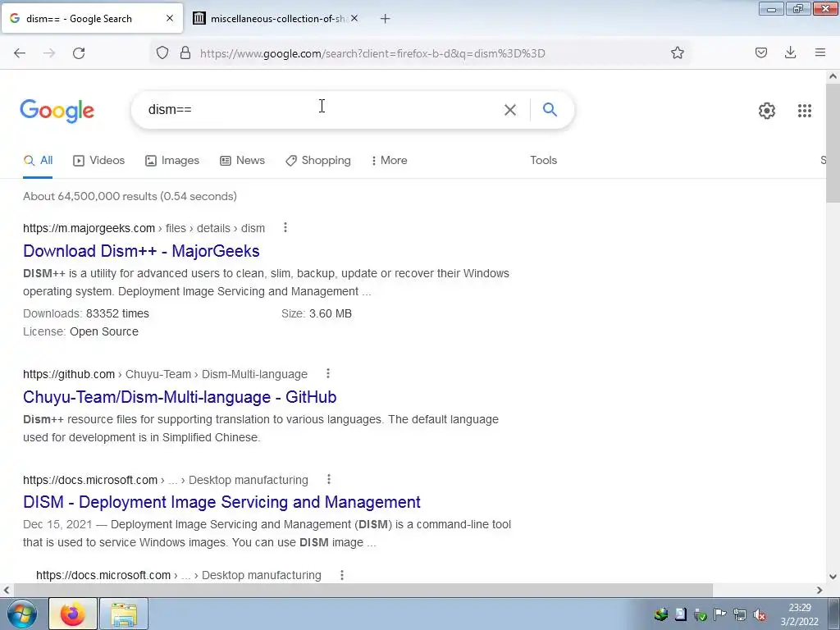Screen dimensions: 840x630
Task: Open the Firefox hamburger menu
Action: [820, 52]
